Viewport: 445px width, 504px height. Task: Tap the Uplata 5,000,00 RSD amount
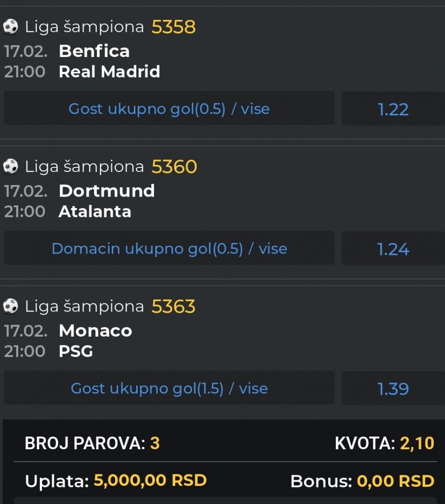pyautogui.click(x=150, y=481)
